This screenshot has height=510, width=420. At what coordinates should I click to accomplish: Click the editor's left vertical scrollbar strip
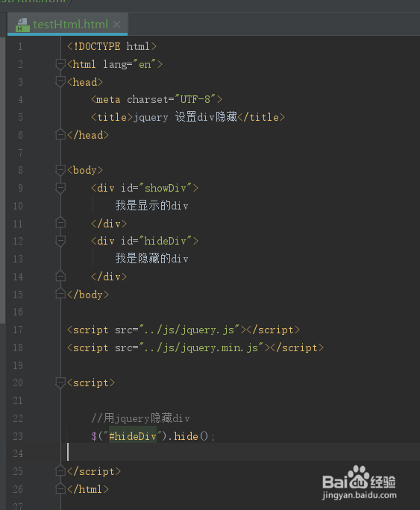tap(2, 180)
